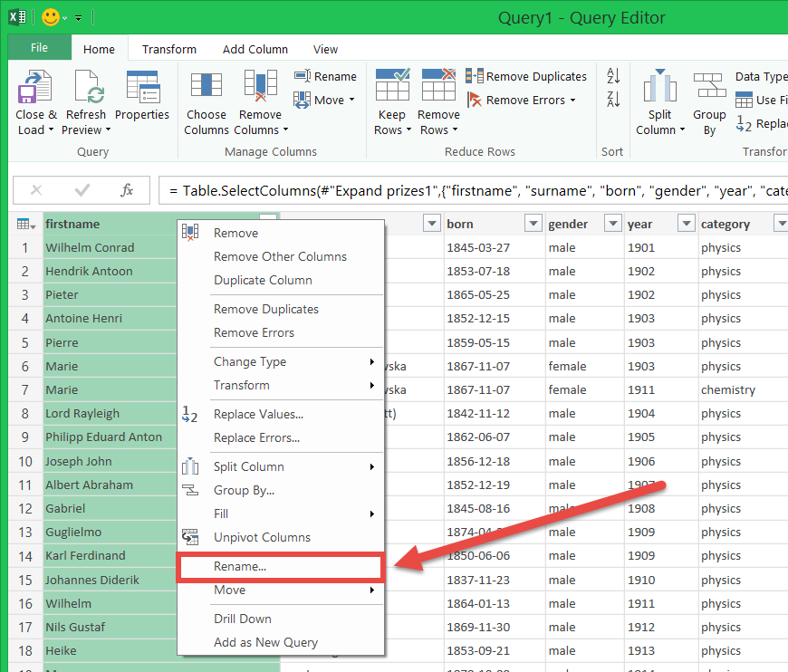Switch to the Transform tab

[169, 49]
